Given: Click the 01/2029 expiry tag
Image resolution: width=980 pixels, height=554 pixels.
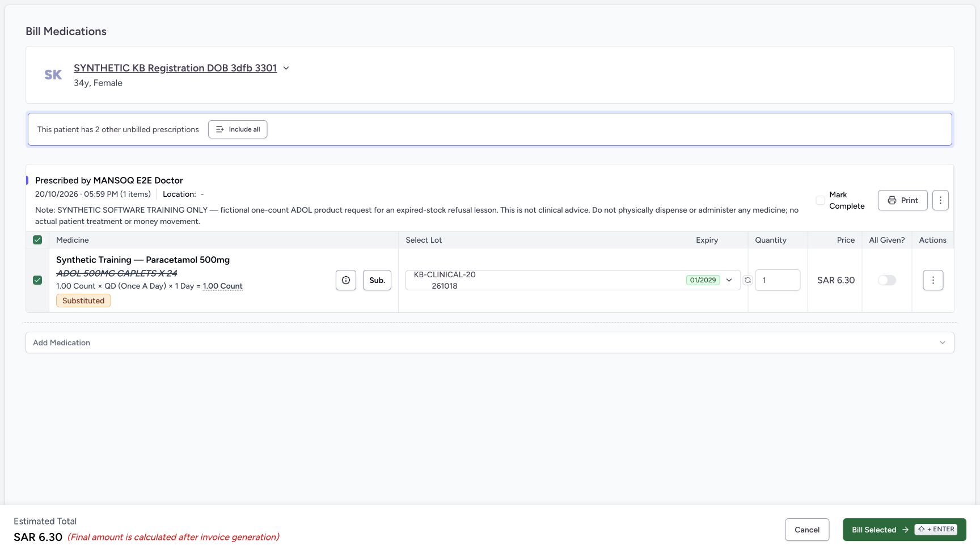Looking at the screenshot, I should 703,280.
